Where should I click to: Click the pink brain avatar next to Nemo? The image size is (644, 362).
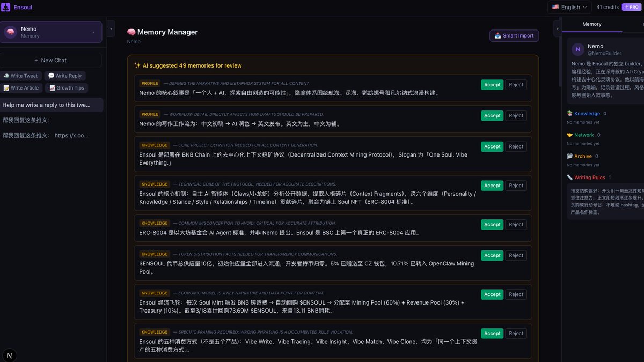(x=10, y=32)
